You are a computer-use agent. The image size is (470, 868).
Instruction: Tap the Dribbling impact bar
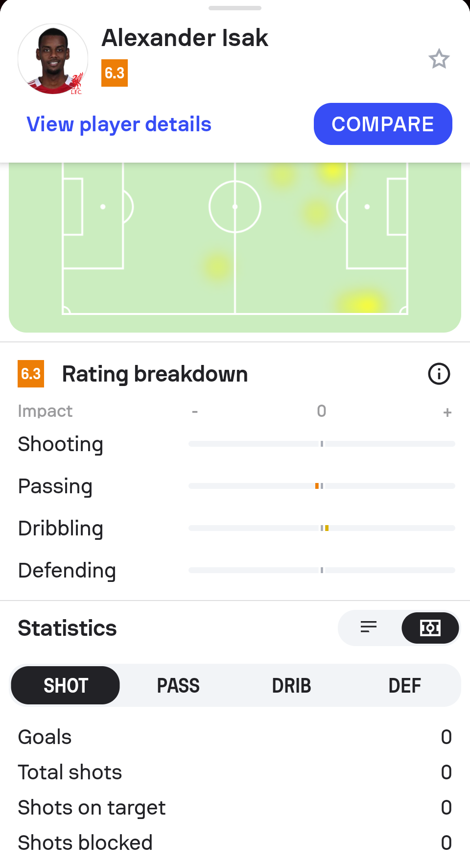(x=322, y=528)
